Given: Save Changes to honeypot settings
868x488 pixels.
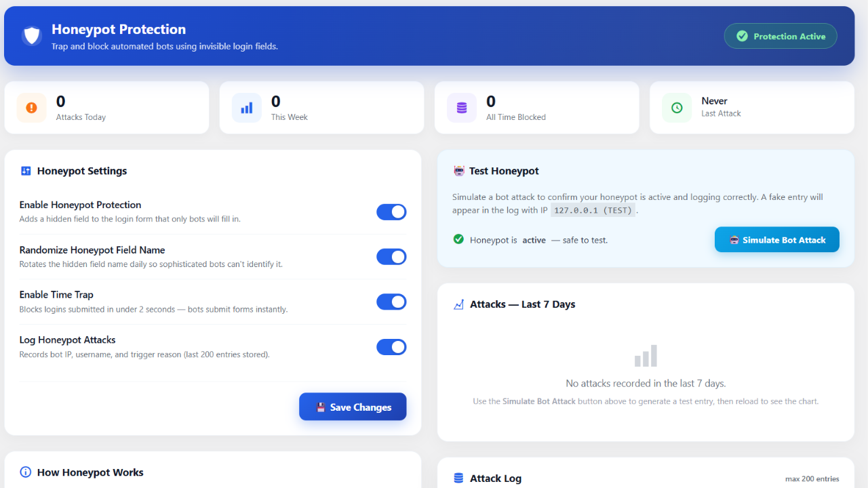Looking at the screenshot, I should tap(353, 407).
